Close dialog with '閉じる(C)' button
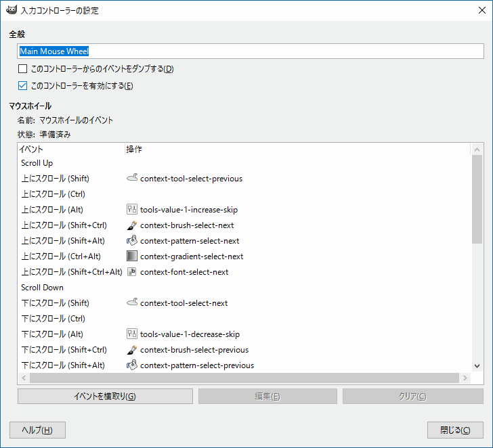The height and width of the screenshot is (448, 493). [x=455, y=430]
